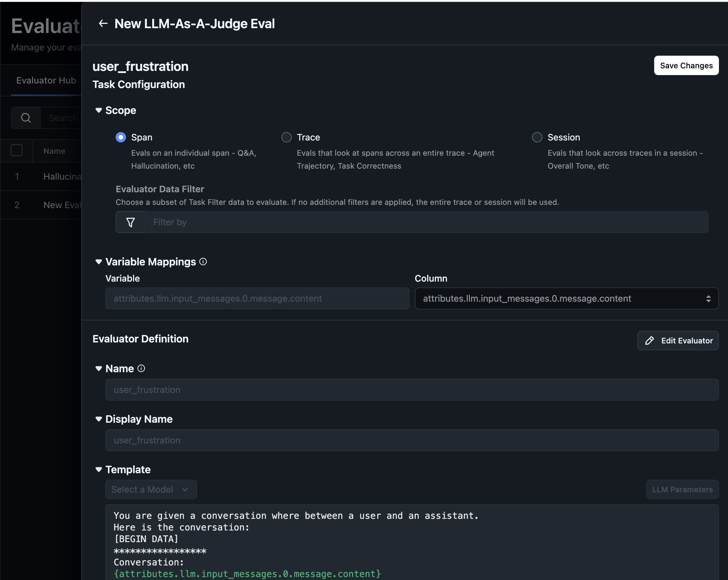728x580 pixels.
Task: Click the Save Changes button
Action: click(686, 65)
